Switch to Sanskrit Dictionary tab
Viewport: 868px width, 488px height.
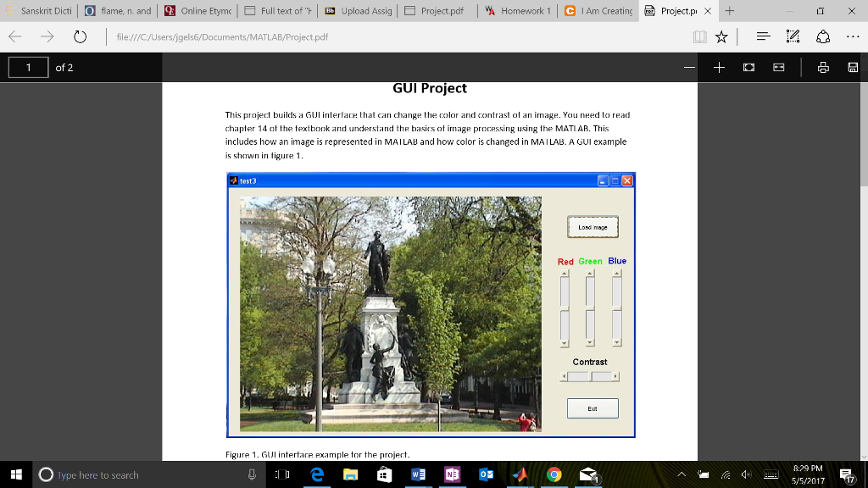coord(39,10)
